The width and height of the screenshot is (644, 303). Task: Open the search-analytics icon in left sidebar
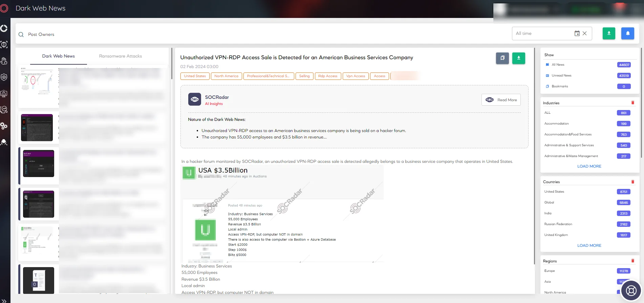[4, 110]
